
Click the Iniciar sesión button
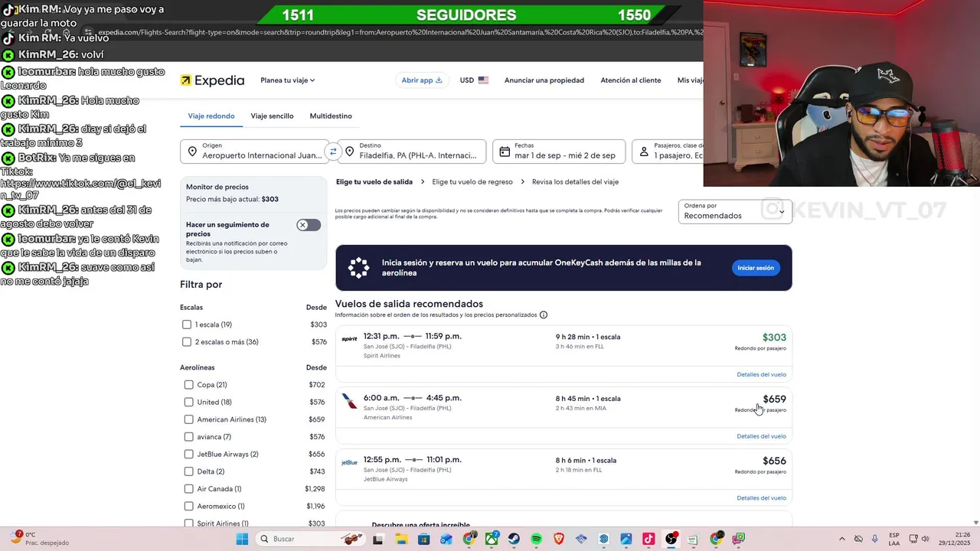(x=756, y=268)
